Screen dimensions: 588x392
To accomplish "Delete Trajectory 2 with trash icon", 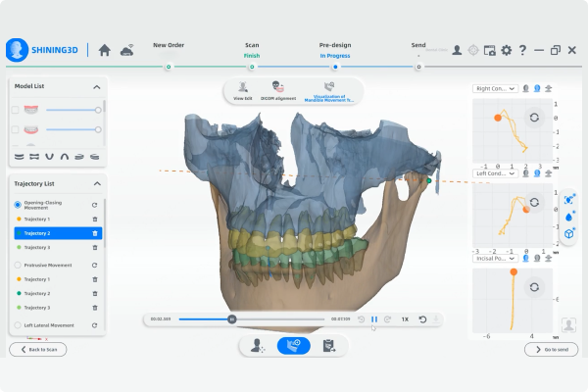I will click(x=95, y=233).
